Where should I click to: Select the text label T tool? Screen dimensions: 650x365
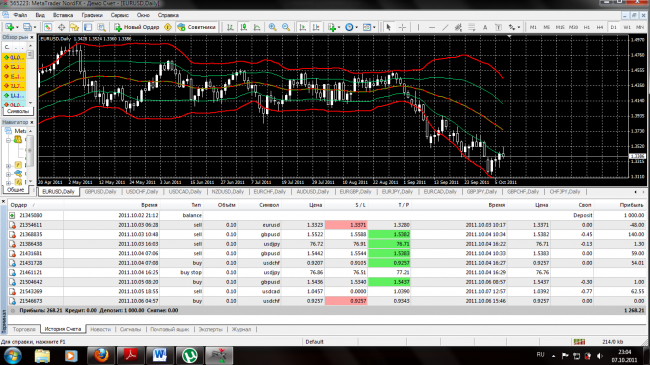[498, 27]
